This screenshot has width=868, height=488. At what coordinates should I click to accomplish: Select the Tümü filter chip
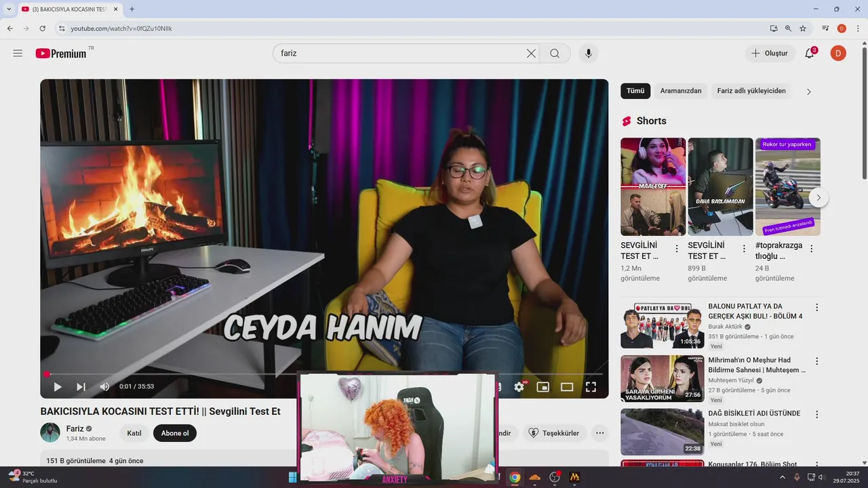point(635,91)
